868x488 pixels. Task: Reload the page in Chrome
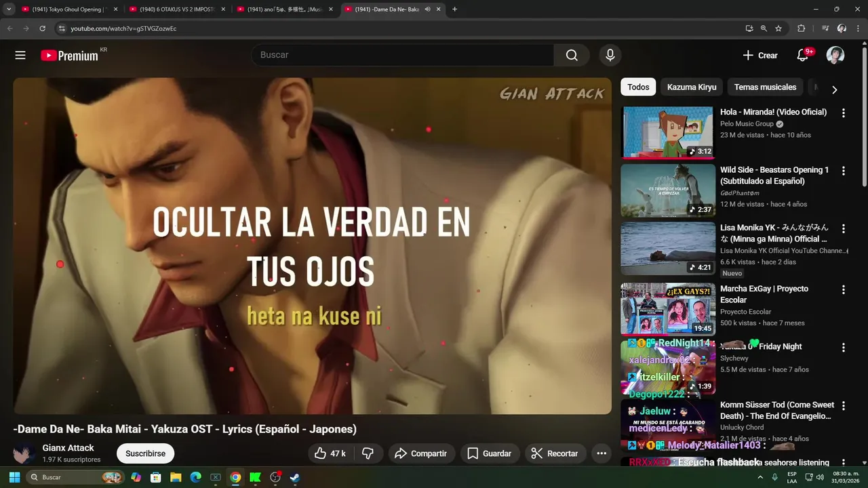point(42,28)
